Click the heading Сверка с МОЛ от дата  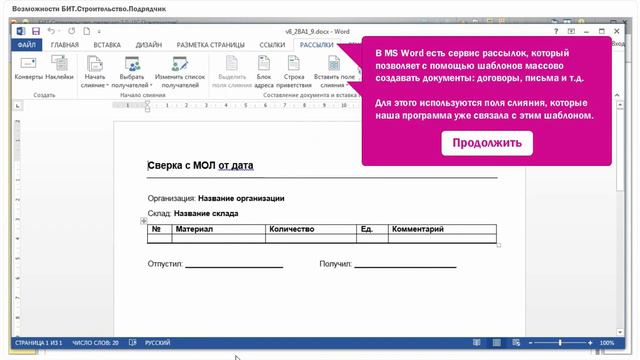(200, 165)
